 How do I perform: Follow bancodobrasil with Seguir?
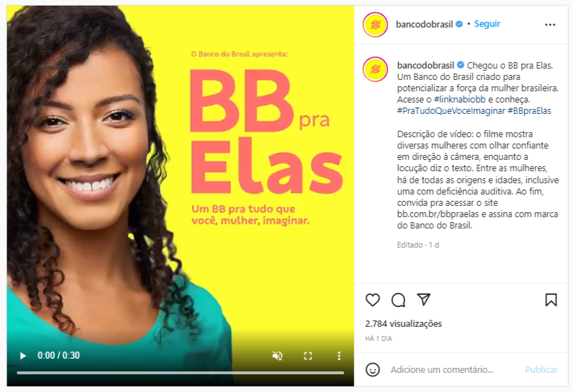487,24
